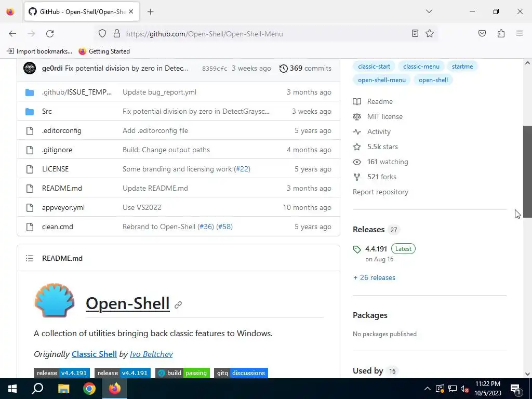Close the GitHub Open-Shell tab
Screen dimensions: 532x399
coord(131,11)
